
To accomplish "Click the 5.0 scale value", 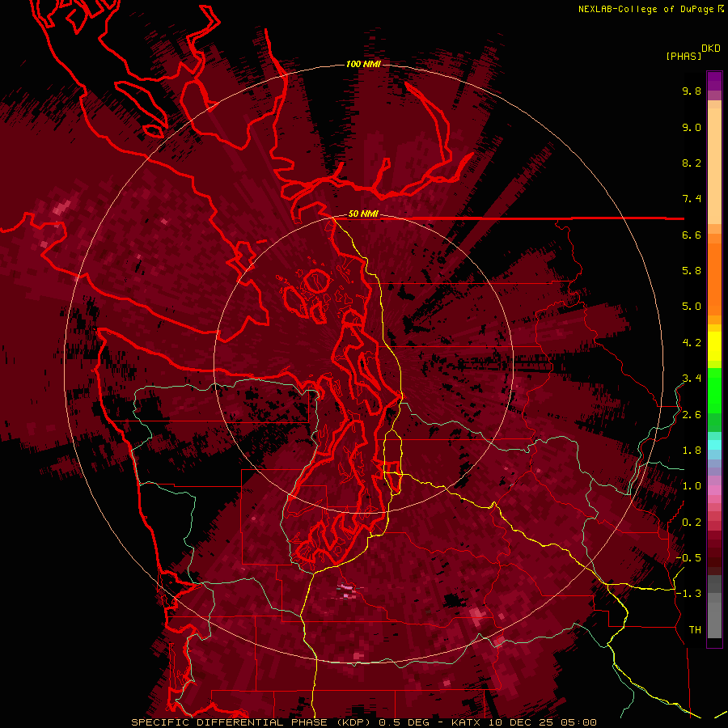I will [692, 307].
